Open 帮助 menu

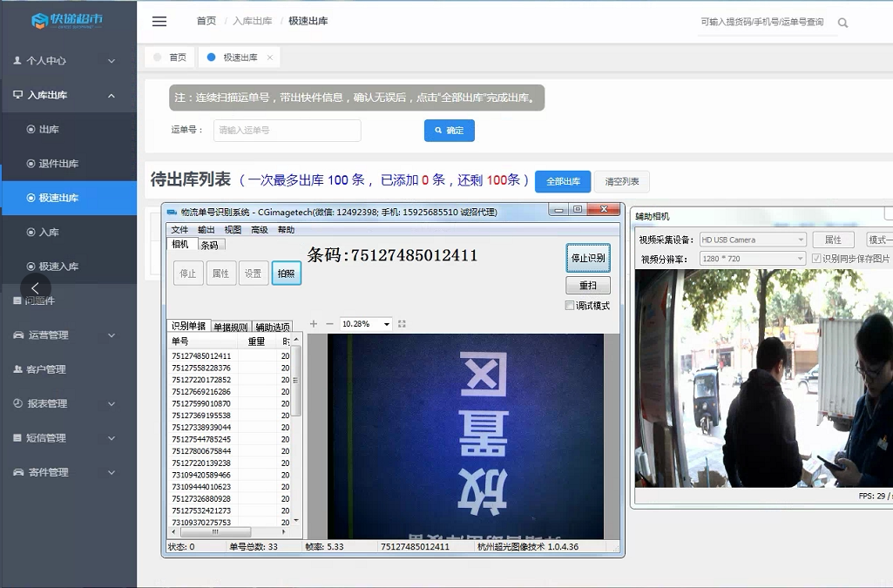pos(286,230)
